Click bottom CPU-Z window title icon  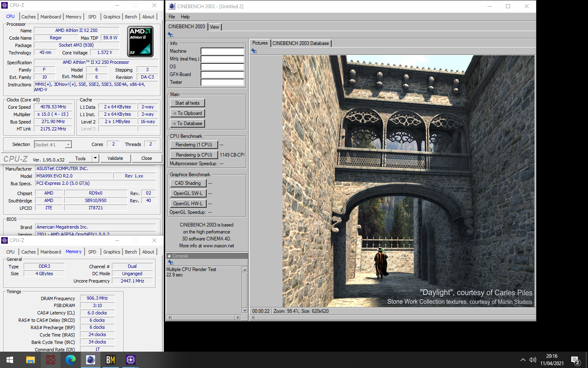click(4, 240)
